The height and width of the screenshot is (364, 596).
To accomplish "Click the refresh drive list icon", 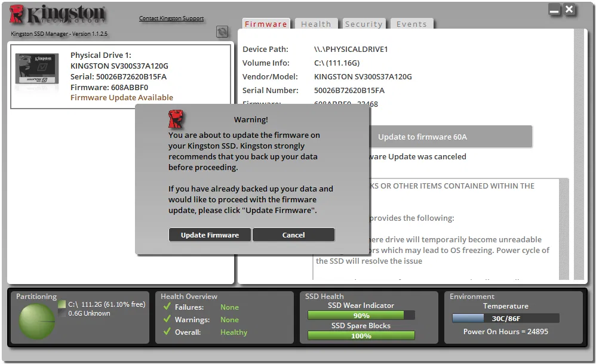I will point(222,32).
